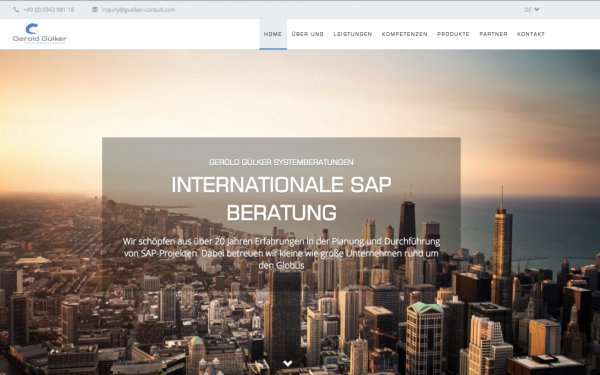This screenshot has height=375, width=600.
Task: Click the phone number +49 (0) 5943 981 18
Action: (x=49, y=10)
